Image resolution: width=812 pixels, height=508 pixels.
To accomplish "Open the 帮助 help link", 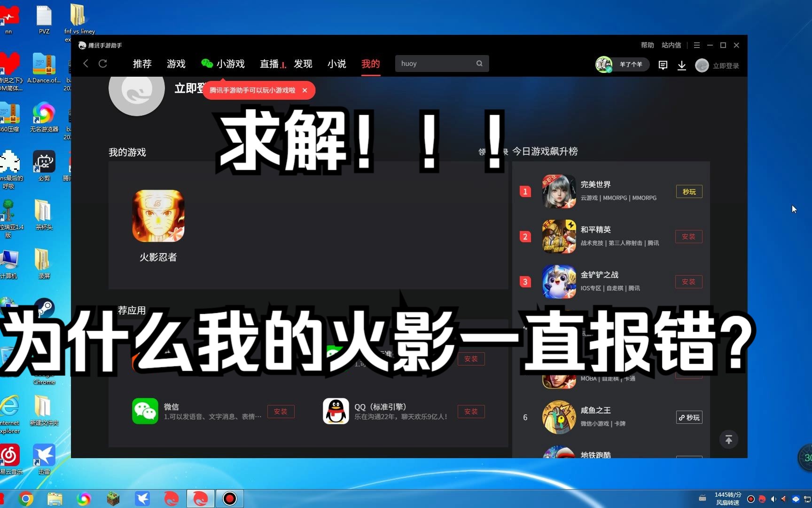I will coord(647,45).
